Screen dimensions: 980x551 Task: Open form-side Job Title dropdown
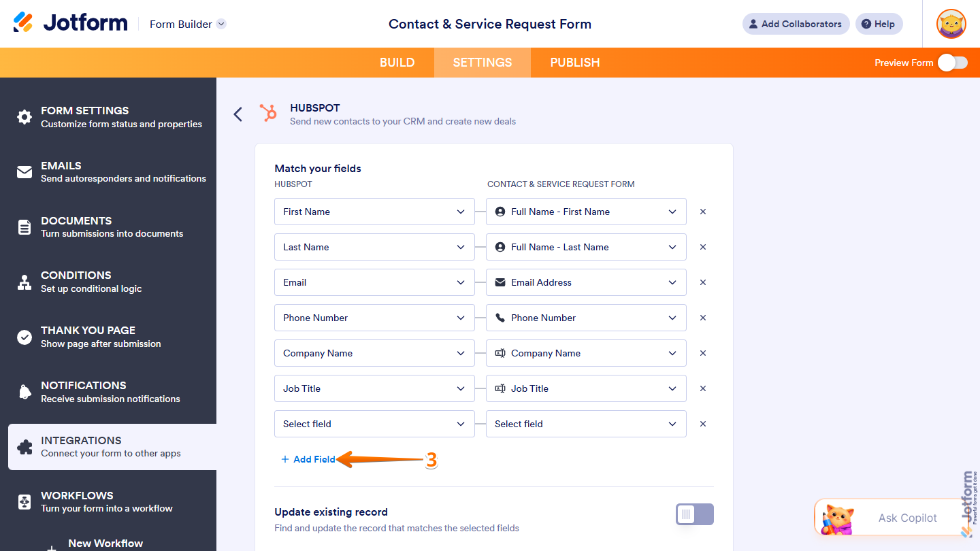click(x=586, y=388)
